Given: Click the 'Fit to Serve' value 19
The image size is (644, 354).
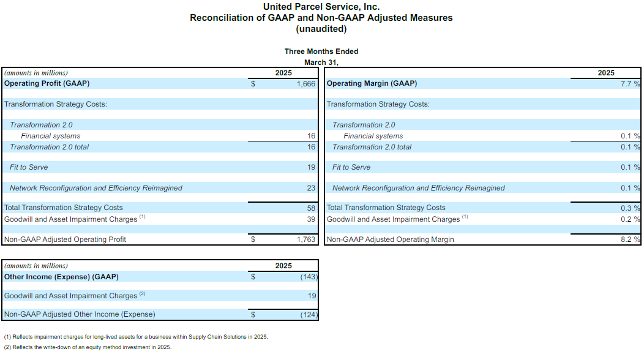Looking at the screenshot, I should pos(312,167).
